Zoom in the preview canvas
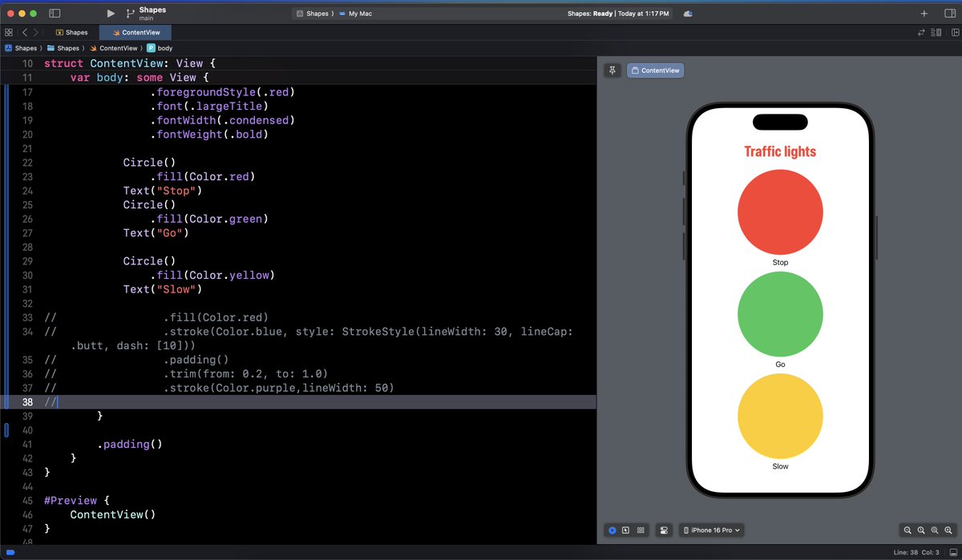 click(948, 530)
